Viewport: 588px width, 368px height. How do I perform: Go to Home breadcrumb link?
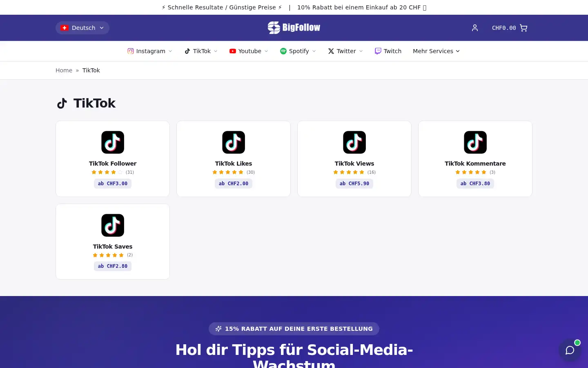pos(64,70)
